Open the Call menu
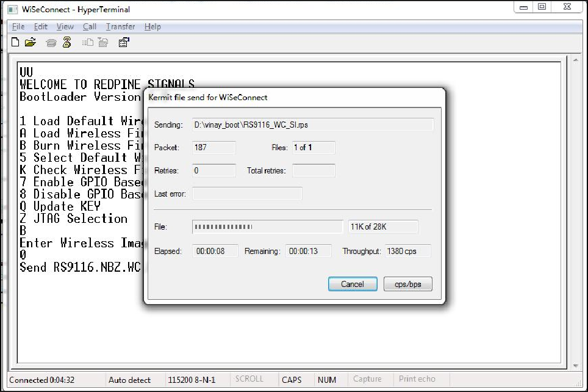Image resolution: width=588 pixels, height=392 pixels. tap(90, 26)
